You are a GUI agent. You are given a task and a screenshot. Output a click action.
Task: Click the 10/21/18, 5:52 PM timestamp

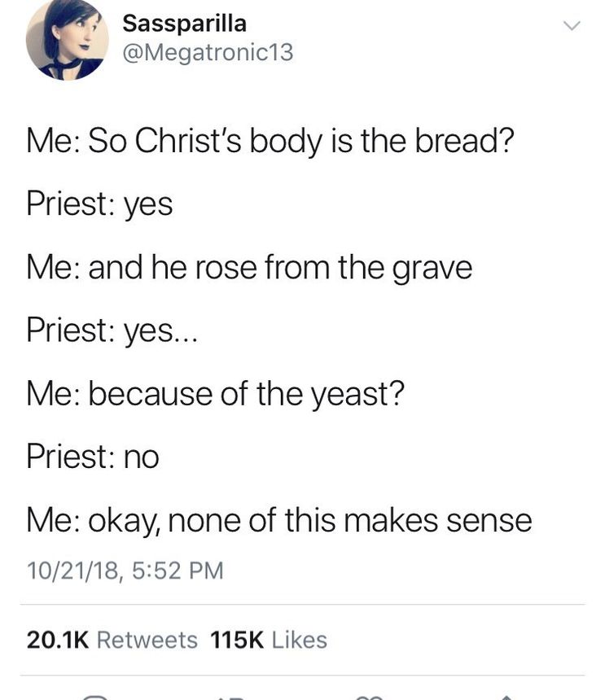coord(125,571)
